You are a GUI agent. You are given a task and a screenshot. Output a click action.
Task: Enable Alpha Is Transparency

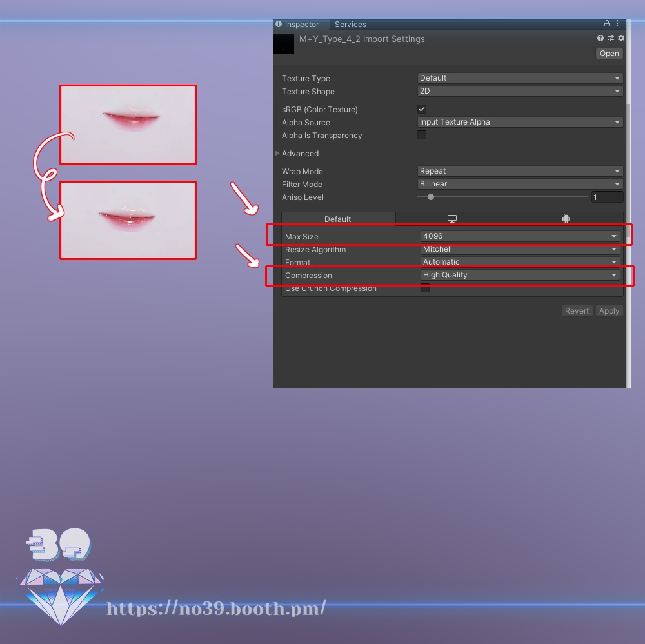point(422,135)
